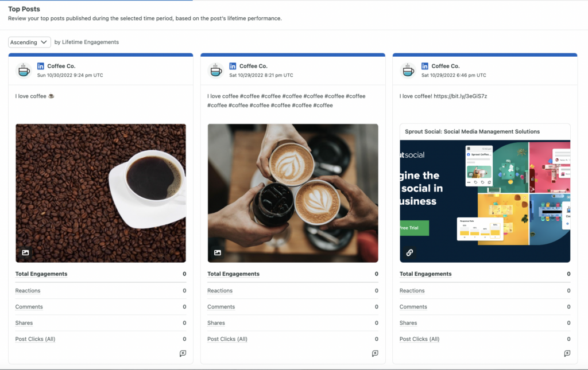588x370 pixels.
Task: Click the #coffee hashtags post text
Action: (287, 101)
